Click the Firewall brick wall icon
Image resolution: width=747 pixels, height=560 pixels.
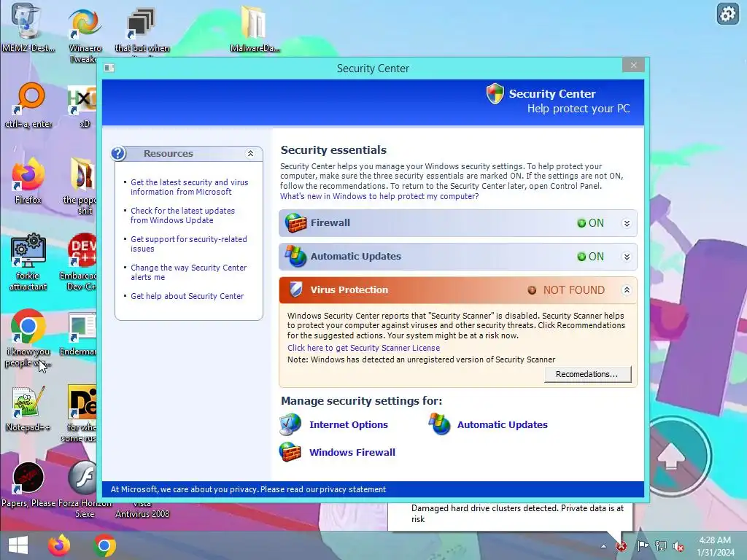tap(296, 223)
